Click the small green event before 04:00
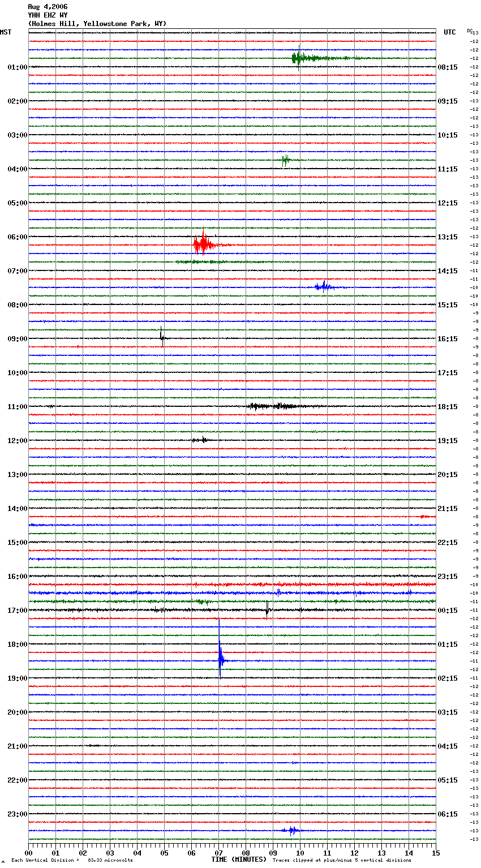481x868 pixels. [x=286, y=160]
